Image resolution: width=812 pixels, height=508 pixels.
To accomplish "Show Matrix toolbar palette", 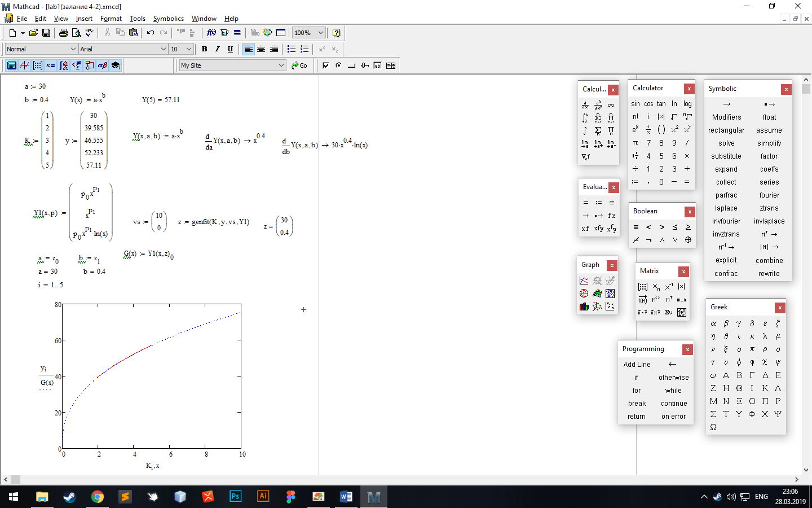I will point(37,65).
